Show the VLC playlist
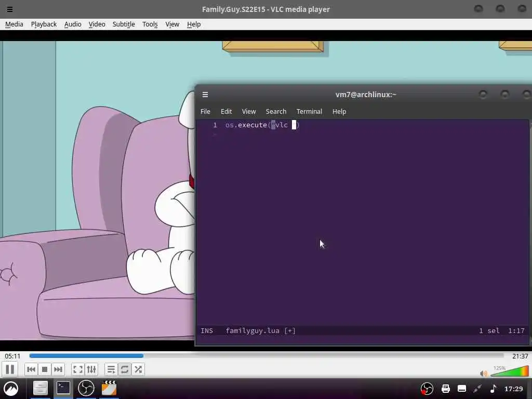Viewport: 532px width, 399px height. click(x=111, y=369)
